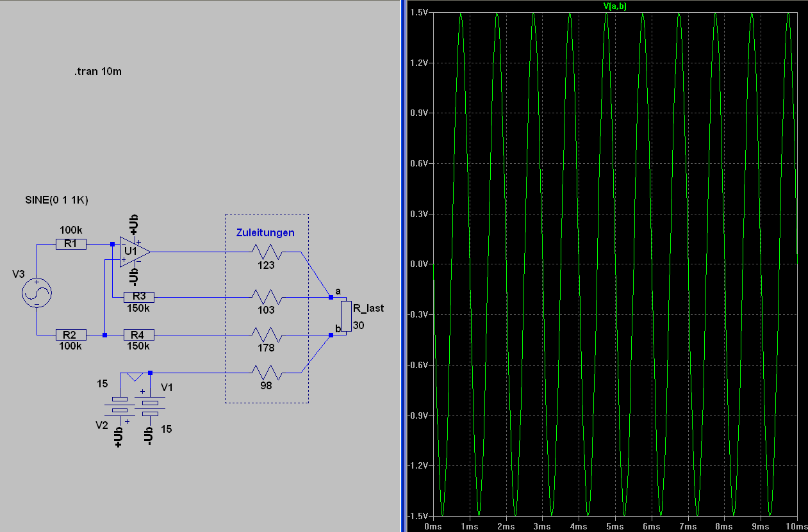Screen dimensions: 808x532
Task: Click the V2 reference label
Action: tap(102, 424)
